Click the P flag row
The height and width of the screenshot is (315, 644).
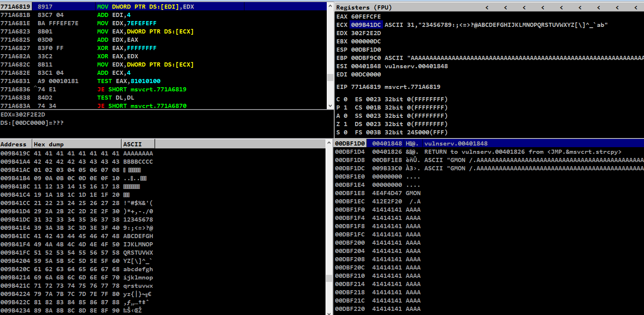[x=392, y=107]
